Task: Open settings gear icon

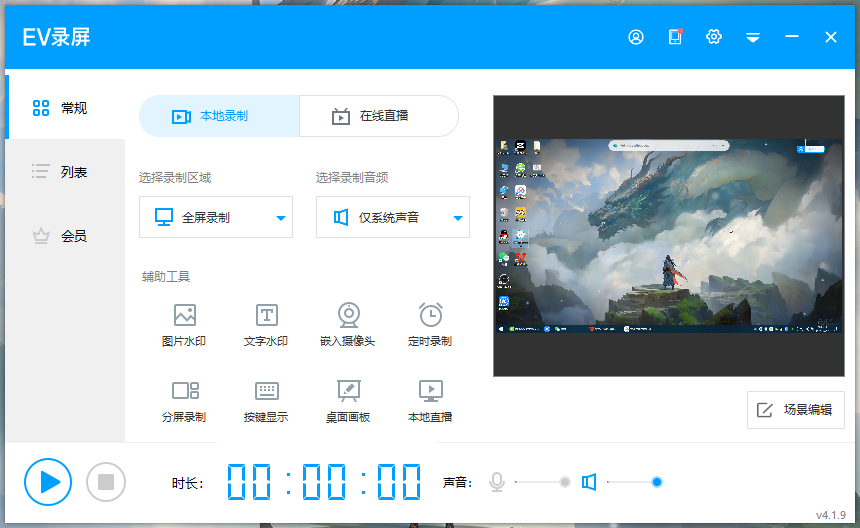Action: (714, 37)
